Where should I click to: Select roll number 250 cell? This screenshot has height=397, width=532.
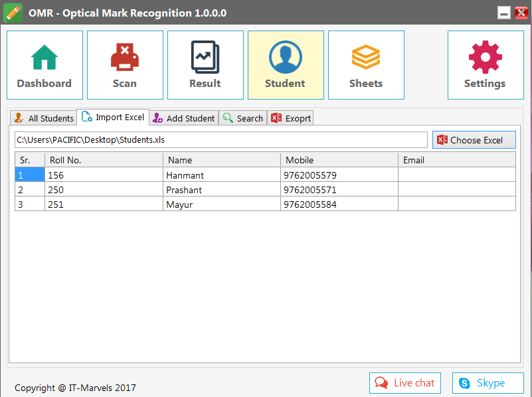click(104, 189)
